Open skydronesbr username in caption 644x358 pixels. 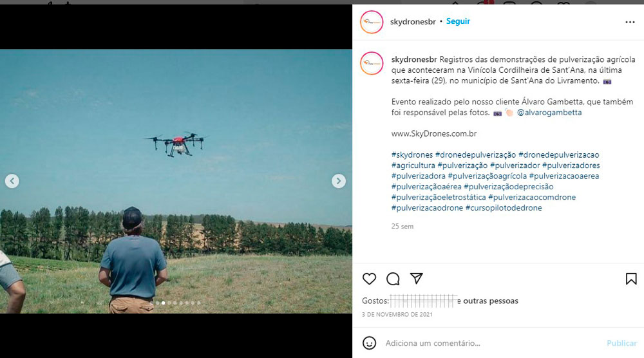414,59
